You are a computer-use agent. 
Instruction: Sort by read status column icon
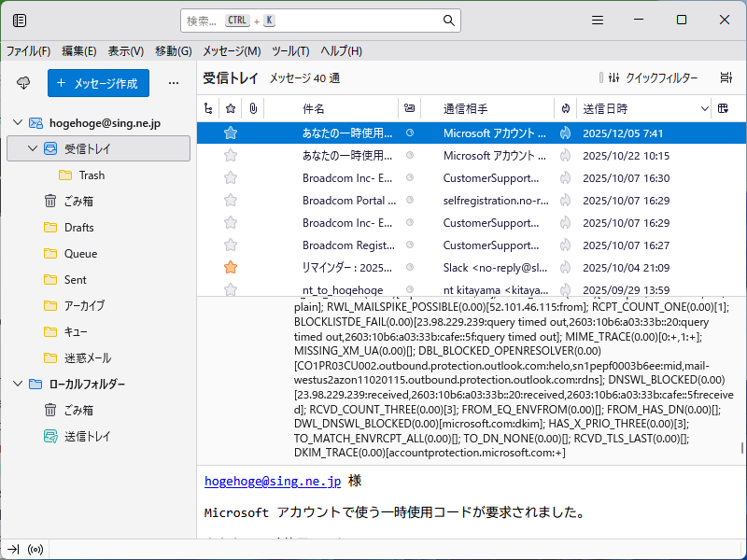(x=409, y=108)
